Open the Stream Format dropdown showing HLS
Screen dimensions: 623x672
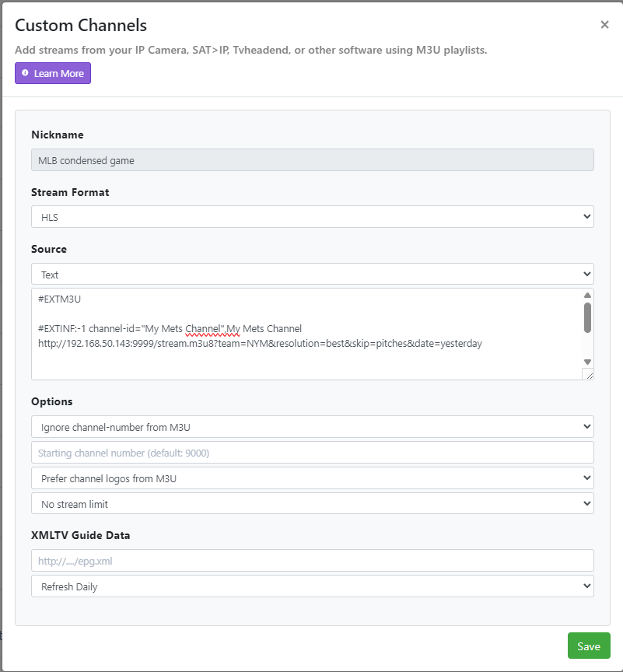click(312, 217)
